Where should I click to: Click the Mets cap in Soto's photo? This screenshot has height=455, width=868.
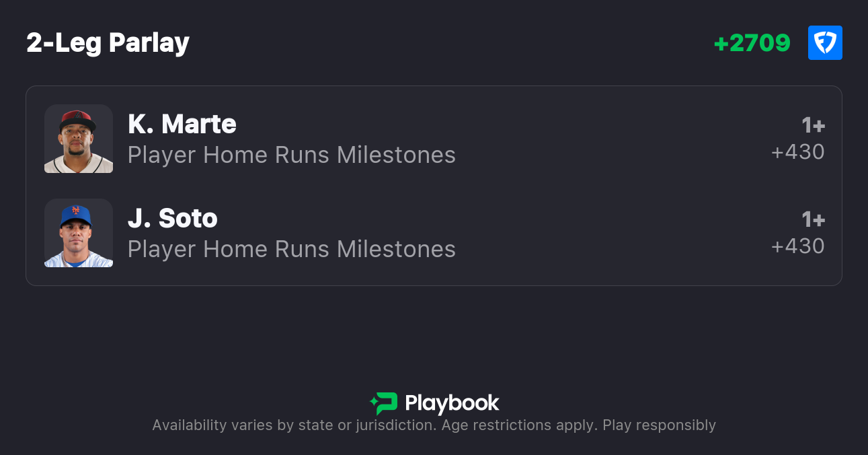pyautogui.click(x=75, y=215)
